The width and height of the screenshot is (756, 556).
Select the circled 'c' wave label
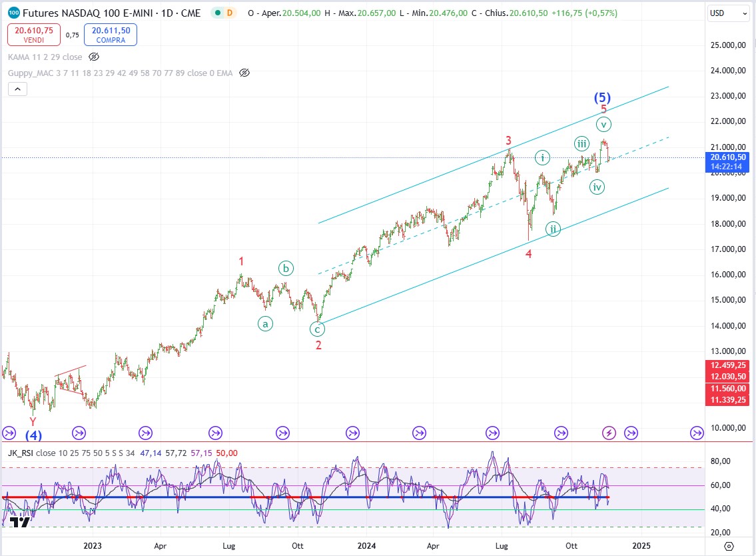tap(317, 329)
